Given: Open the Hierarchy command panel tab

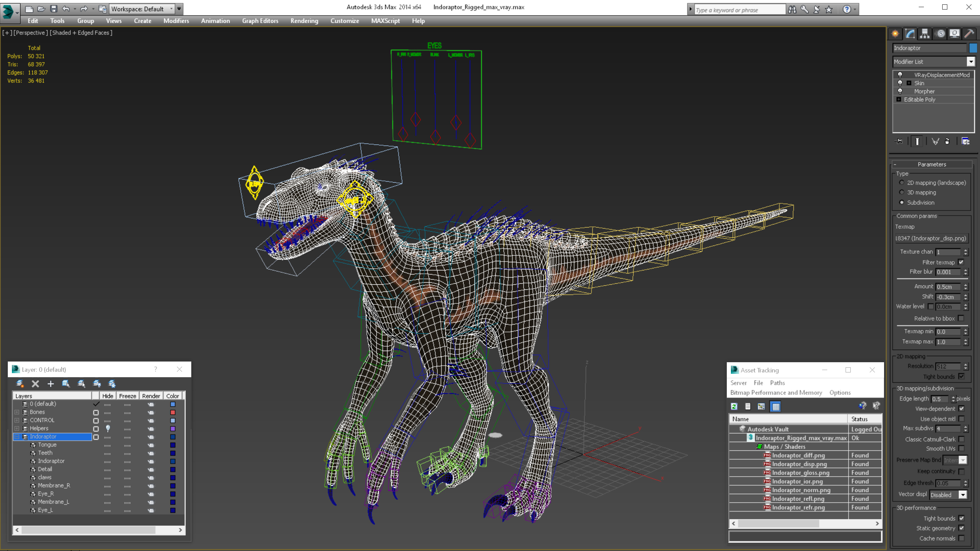Looking at the screenshot, I should tap(925, 34).
